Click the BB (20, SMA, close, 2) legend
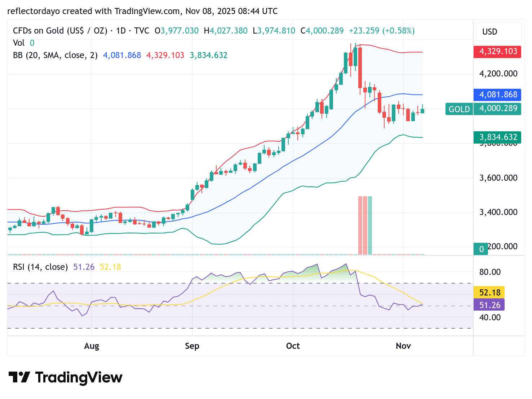This screenshot has height=399, width=532. pyautogui.click(x=55, y=55)
